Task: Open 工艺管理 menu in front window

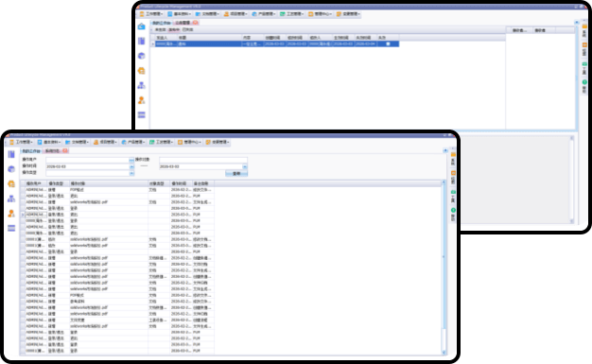Action: point(161,142)
